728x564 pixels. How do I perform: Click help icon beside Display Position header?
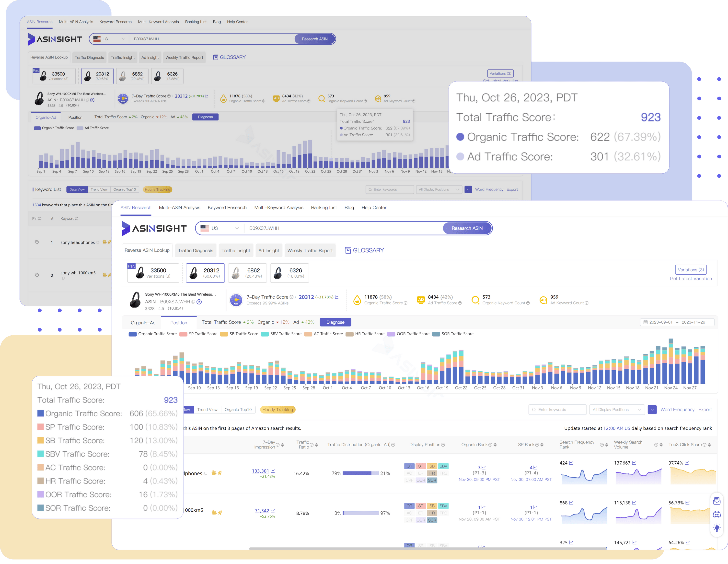click(x=443, y=445)
